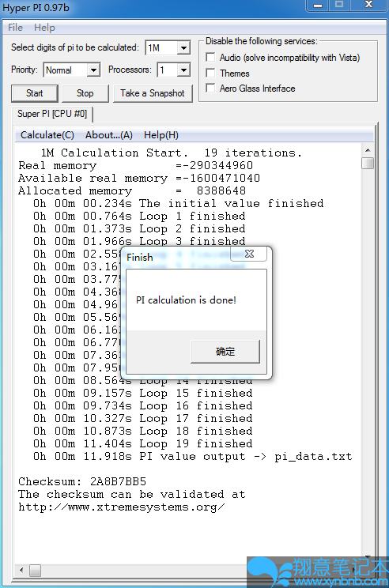Screen dimensions: 389x588
Task: Enable the Audio service disable checkbox
Action: (x=211, y=58)
